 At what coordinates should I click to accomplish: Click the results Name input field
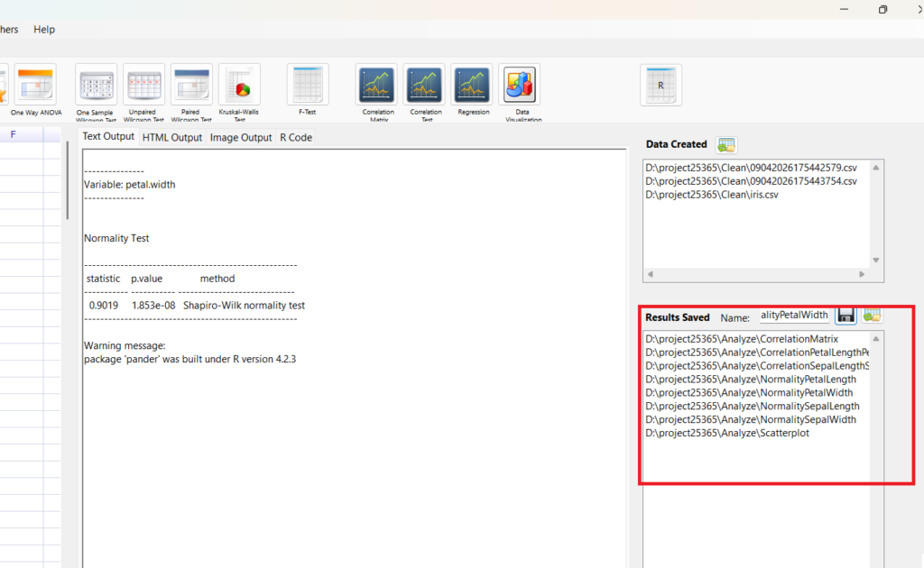[793, 316]
